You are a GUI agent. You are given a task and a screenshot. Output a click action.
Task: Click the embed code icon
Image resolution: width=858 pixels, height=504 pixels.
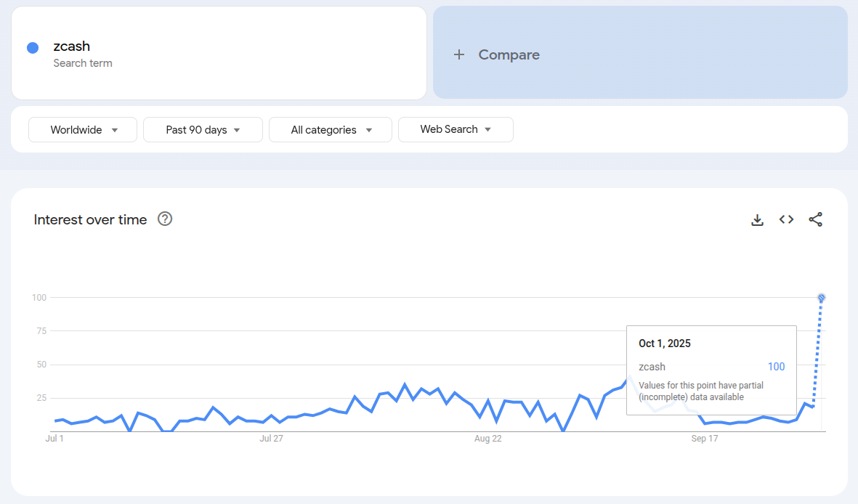tap(786, 219)
